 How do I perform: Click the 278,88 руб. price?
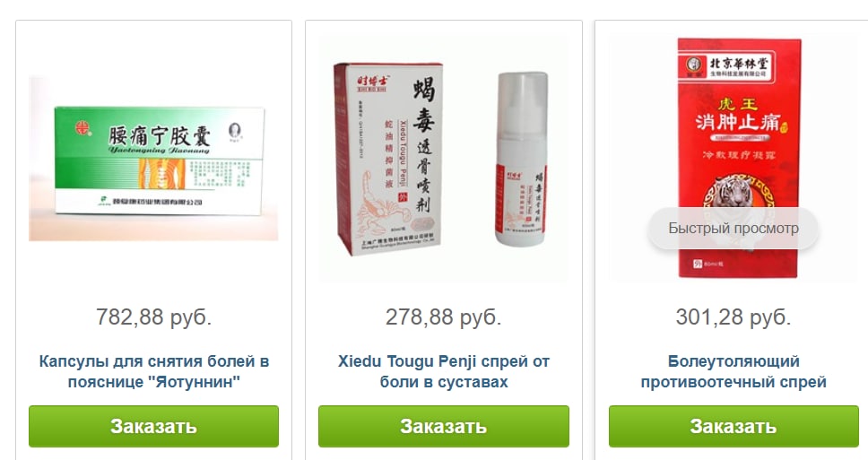[x=443, y=317]
